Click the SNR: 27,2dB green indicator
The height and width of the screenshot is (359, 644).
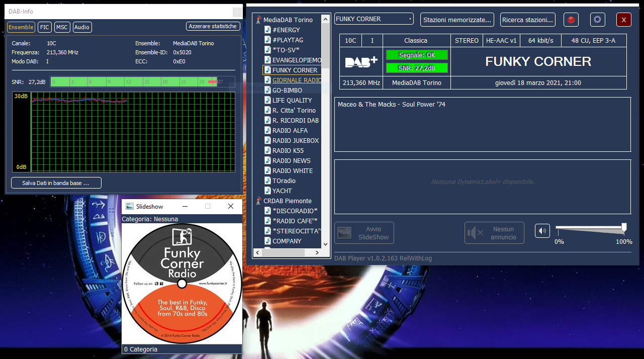(417, 68)
